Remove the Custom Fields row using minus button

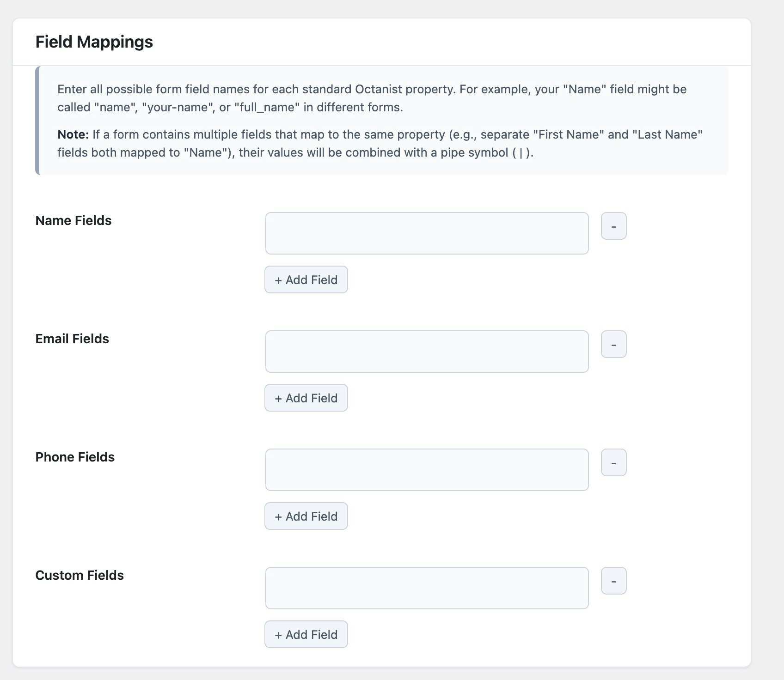[x=613, y=581]
